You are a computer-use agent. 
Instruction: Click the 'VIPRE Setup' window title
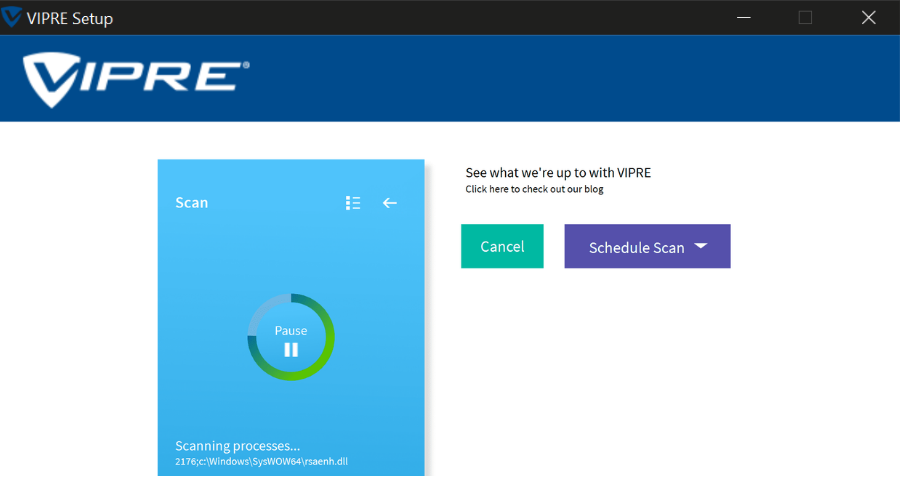click(x=70, y=18)
